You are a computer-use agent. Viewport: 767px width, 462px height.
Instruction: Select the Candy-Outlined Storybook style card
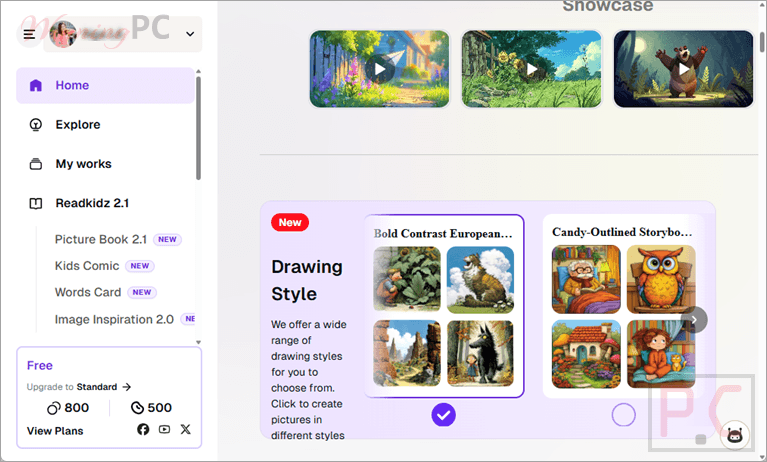click(x=624, y=306)
